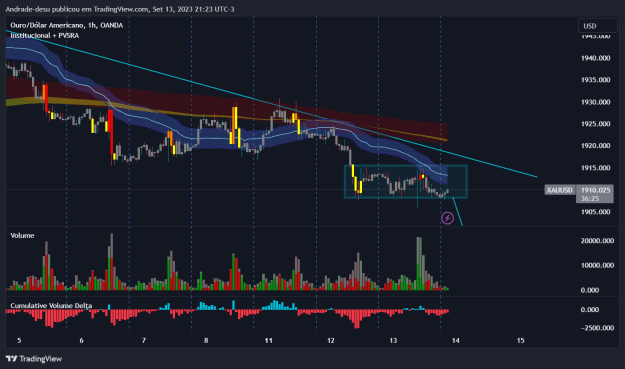Viewport: 625px width, 369px height.
Task: Click the TradingView logo
Action: (x=34, y=359)
